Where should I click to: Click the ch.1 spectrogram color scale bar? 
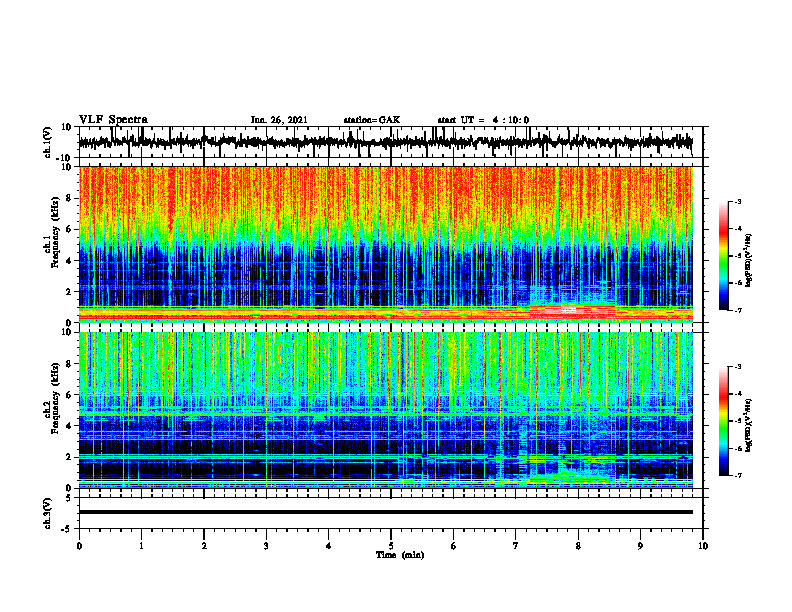[724, 256]
